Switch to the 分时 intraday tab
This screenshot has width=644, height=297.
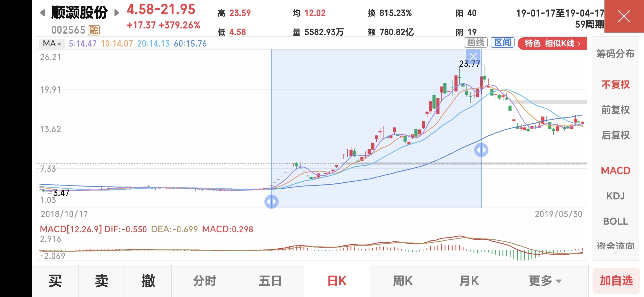coord(205,281)
